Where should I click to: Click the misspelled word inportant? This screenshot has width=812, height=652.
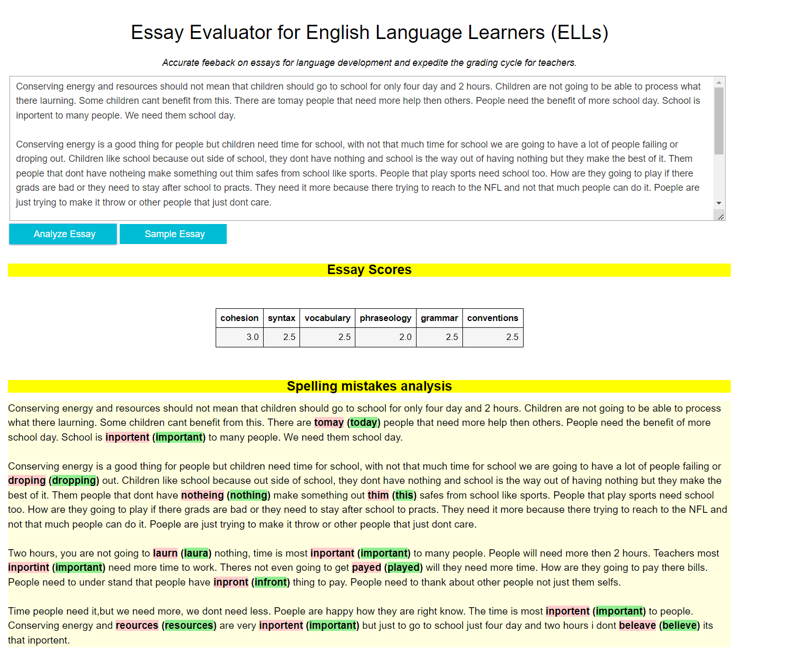[332, 553]
